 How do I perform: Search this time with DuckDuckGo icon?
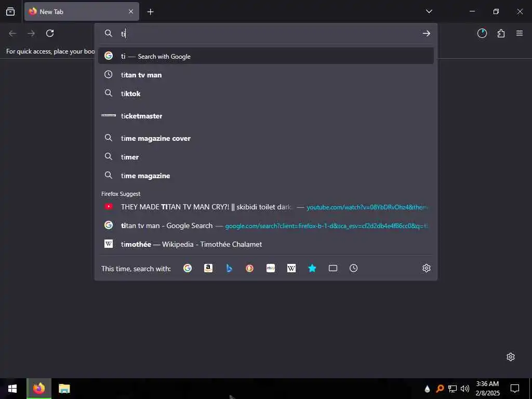(250, 269)
